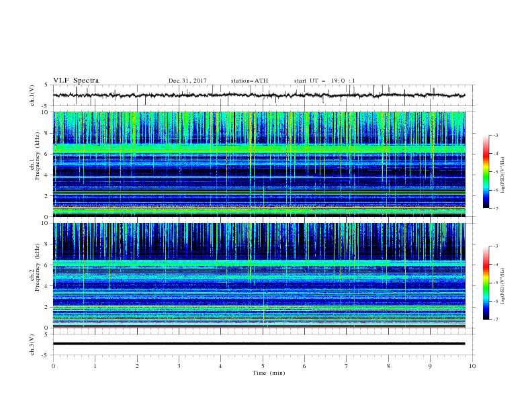This screenshot has width=532, height=411.
Task: Click the ch.1 spectrogram panel
Action: pyautogui.click(x=259, y=164)
